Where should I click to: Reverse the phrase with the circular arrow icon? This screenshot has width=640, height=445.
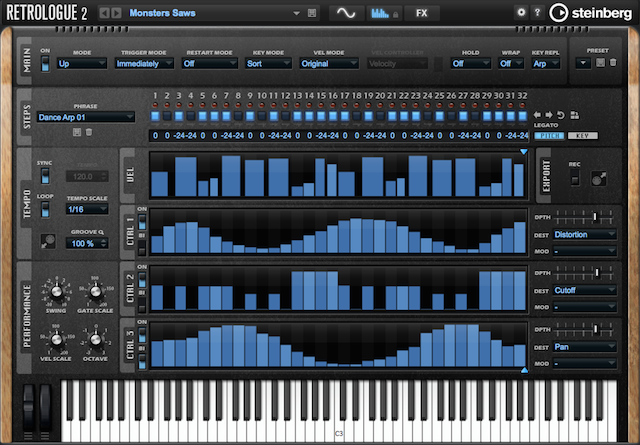point(561,115)
